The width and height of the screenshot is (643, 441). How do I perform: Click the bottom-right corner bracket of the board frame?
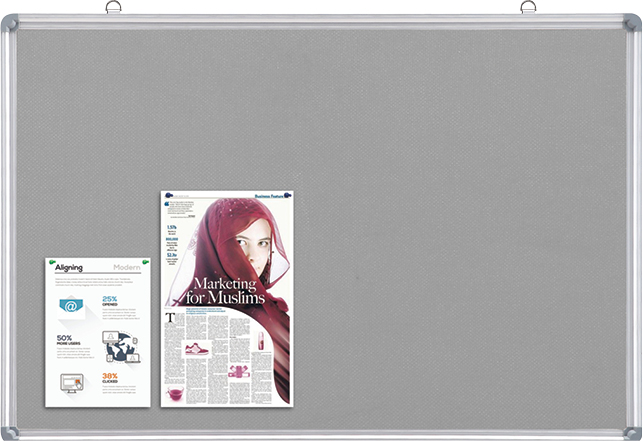(631, 431)
